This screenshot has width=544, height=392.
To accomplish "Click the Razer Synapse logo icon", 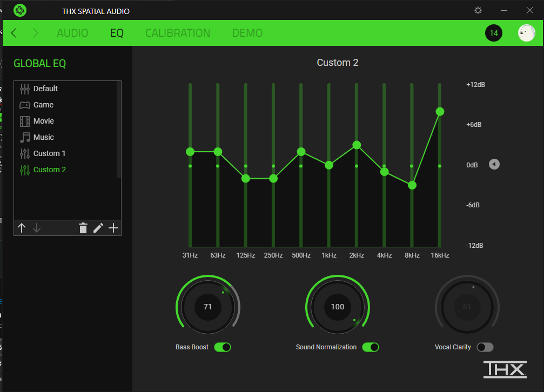I will [x=20, y=10].
